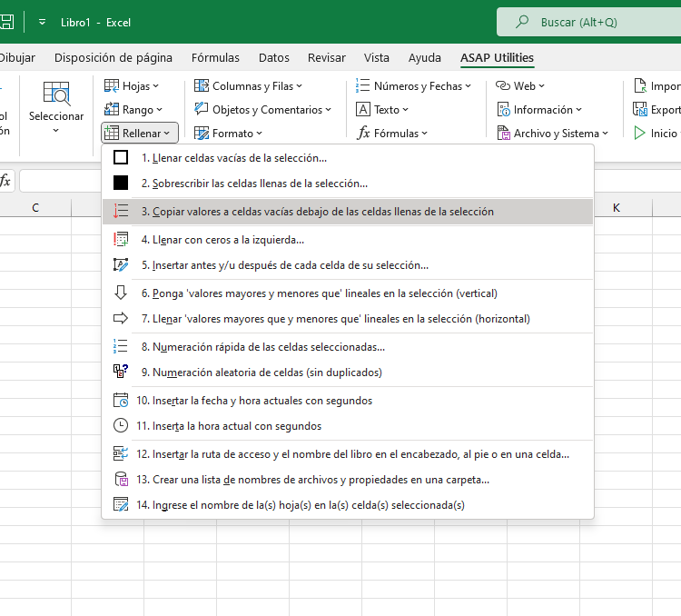The image size is (681, 616).
Task: Choose Insertar la fecha y hora actuales
Action: (x=348, y=401)
